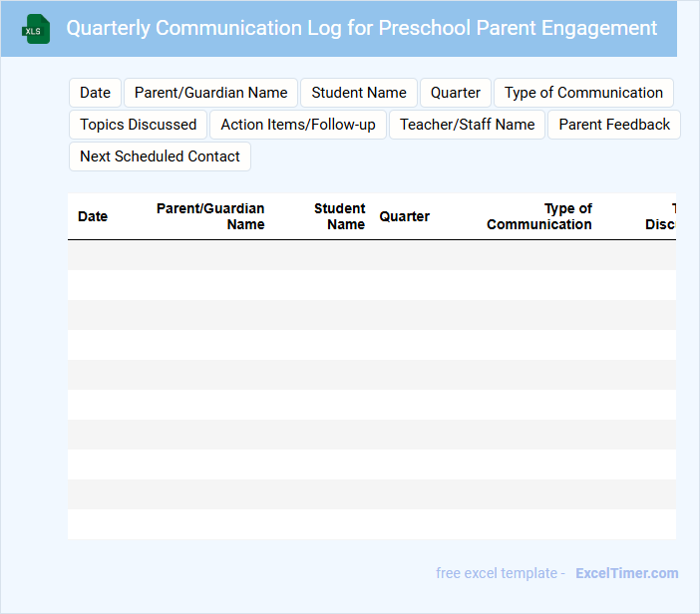
Task: Select the Teacher/Staff Name tag
Action: [468, 125]
